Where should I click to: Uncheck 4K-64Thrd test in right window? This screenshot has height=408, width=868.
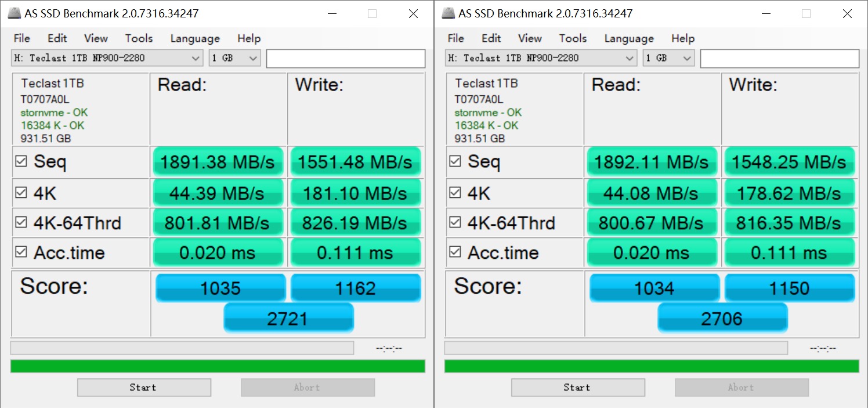coord(455,222)
